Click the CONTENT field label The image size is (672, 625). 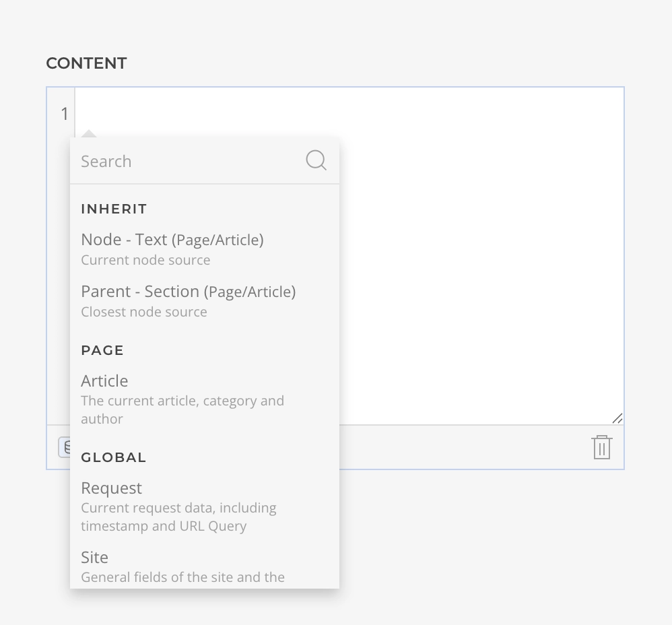point(86,63)
